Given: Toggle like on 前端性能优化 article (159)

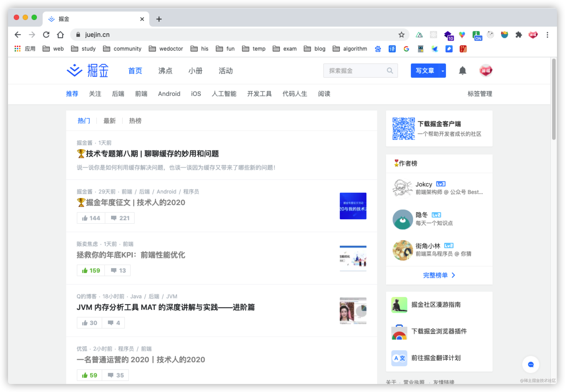Looking at the screenshot, I should 91,270.
